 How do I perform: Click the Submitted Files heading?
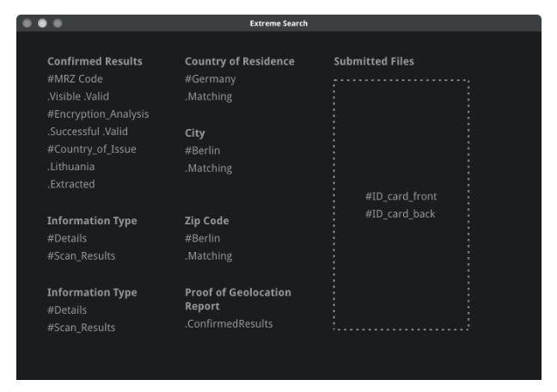coord(374,62)
